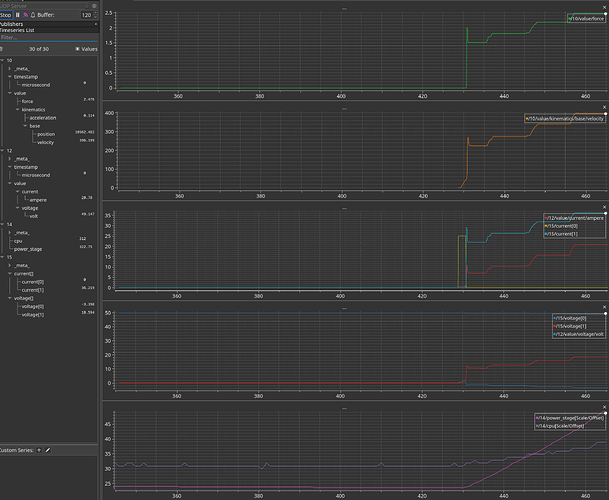This screenshot has width=609, height=500.
Task: Click /10/value/kinematics/base/velocity legend entry
Action: (x=565, y=118)
